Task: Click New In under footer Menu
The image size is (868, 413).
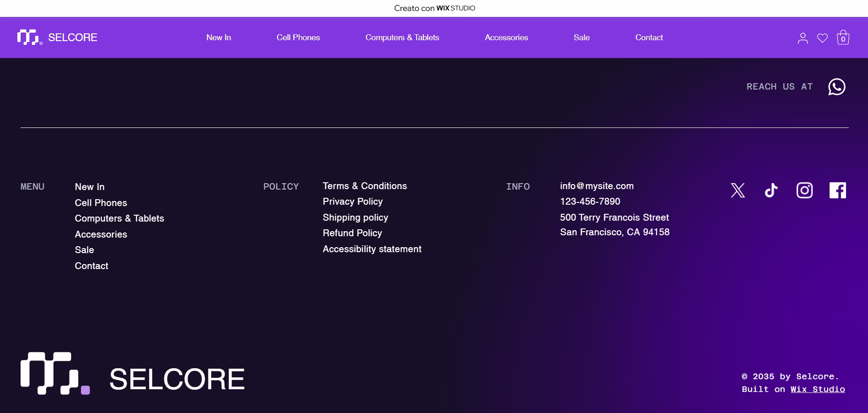Action: 90,187
